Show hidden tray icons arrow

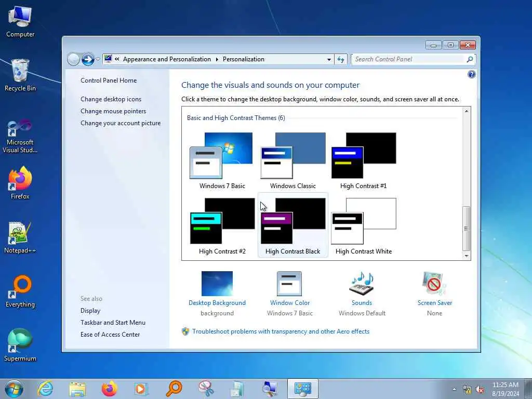click(454, 389)
